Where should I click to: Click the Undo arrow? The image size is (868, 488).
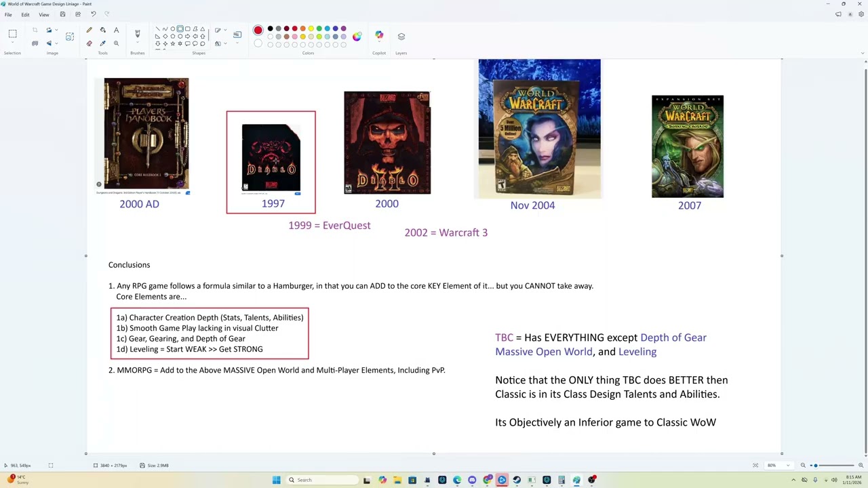coord(93,14)
